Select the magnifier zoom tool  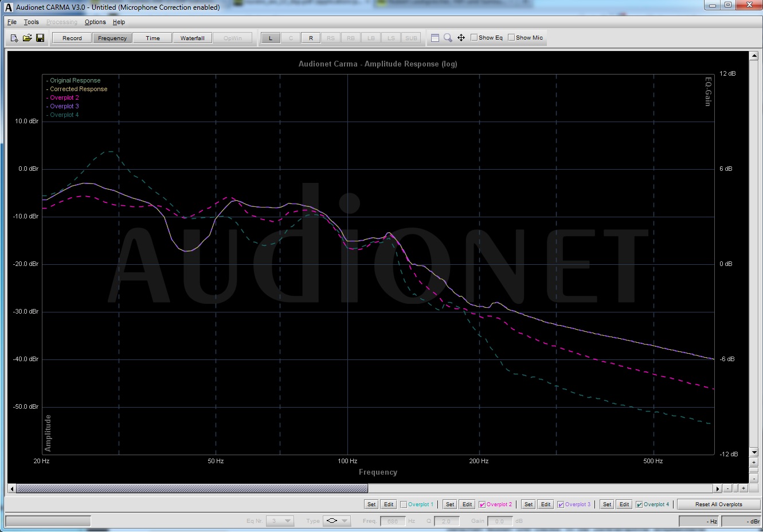coord(448,38)
